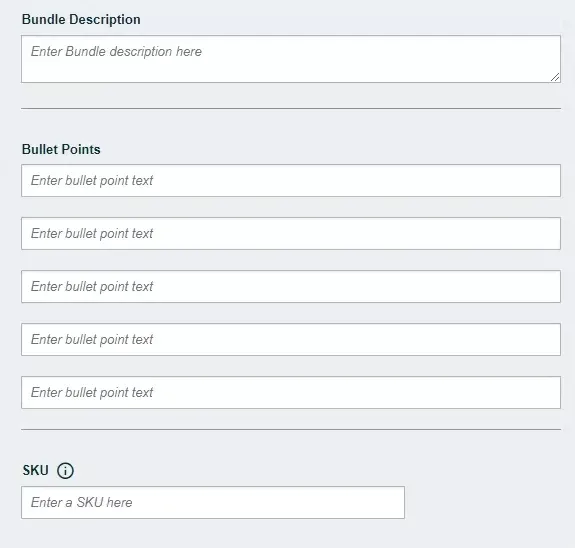Click the Bullet Points heading label
The image size is (575, 548).
[61, 149]
